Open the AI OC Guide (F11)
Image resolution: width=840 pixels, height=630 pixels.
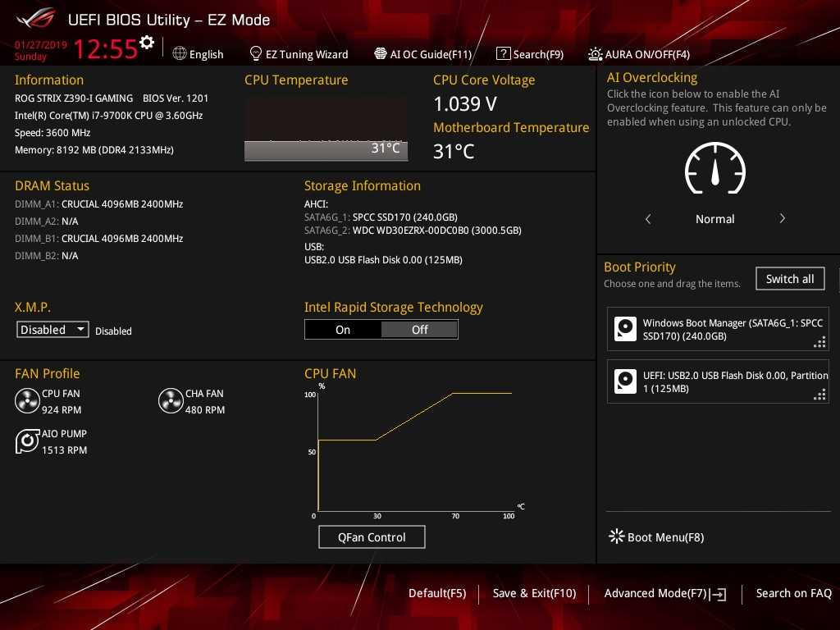pyautogui.click(x=422, y=54)
